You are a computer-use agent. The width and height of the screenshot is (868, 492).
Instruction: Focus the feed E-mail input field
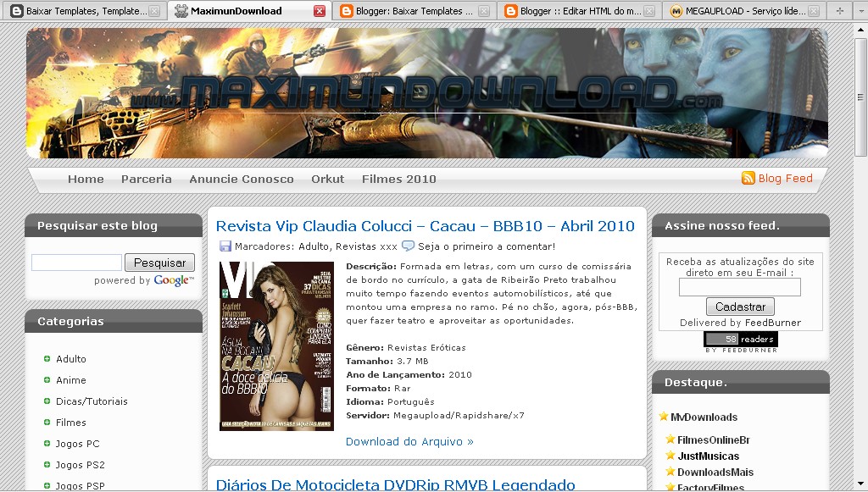(739, 287)
